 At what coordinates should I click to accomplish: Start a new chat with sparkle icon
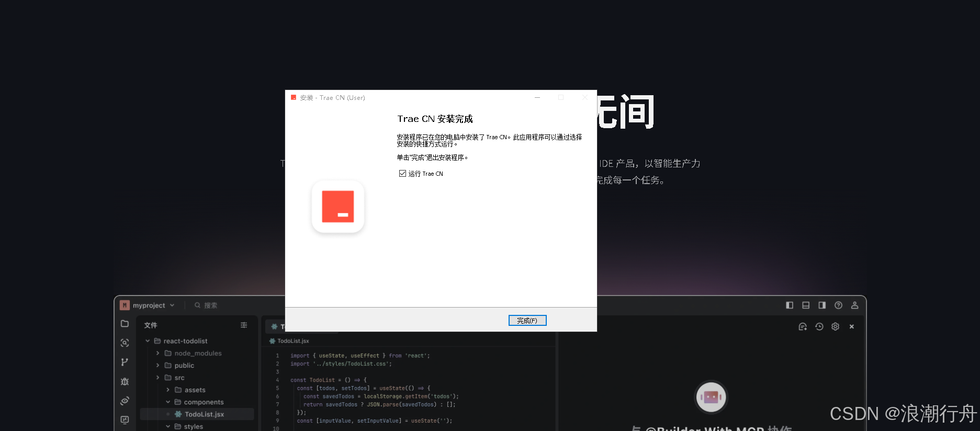(803, 327)
